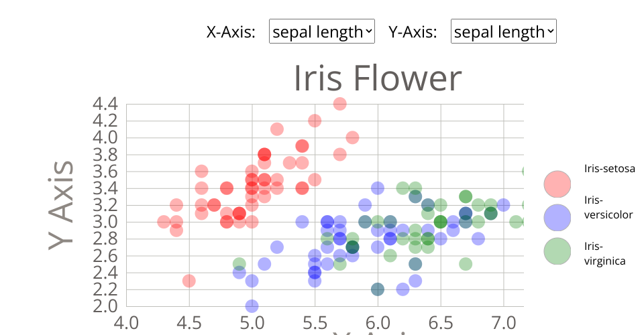Image resolution: width=644 pixels, height=335 pixels.
Task: Click the vertical "Y Axis" label
Action: point(62,205)
